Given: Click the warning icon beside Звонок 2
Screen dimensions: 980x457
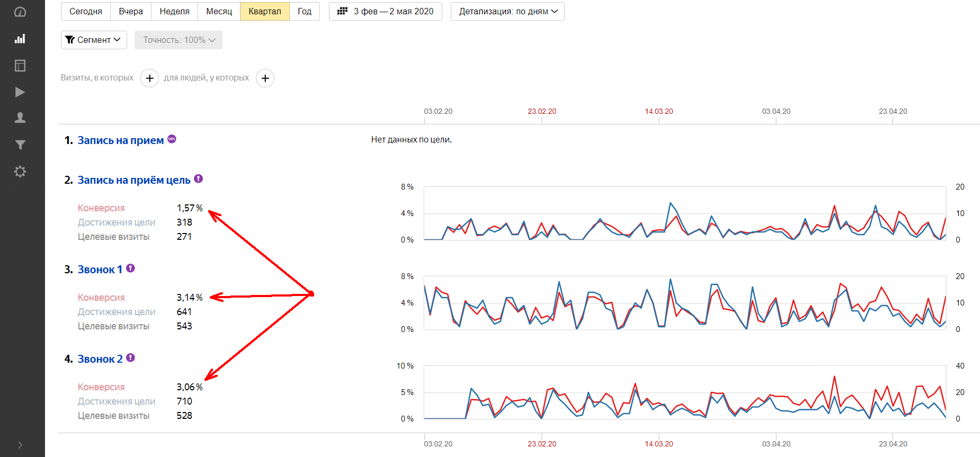Looking at the screenshot, I should click(130, 357).
